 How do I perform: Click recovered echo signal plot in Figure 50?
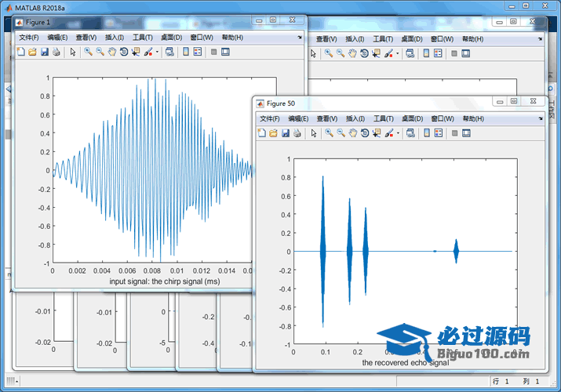406,251
